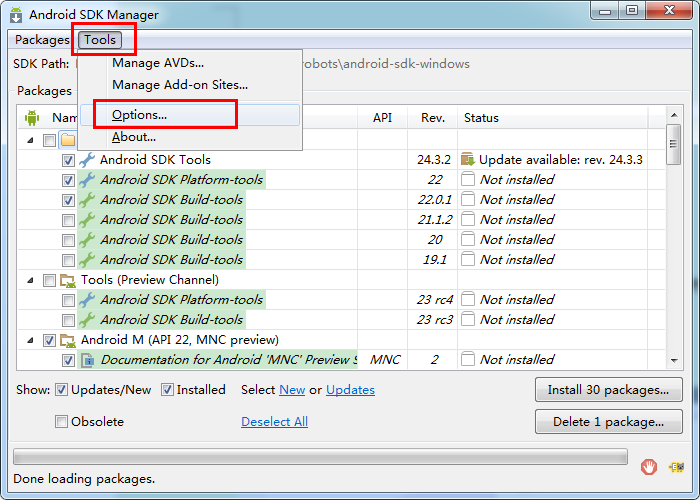Click the Deselect All link
The height and width of the screenshot is (500, 700).
pyautogui.click(x=275, y=421)
